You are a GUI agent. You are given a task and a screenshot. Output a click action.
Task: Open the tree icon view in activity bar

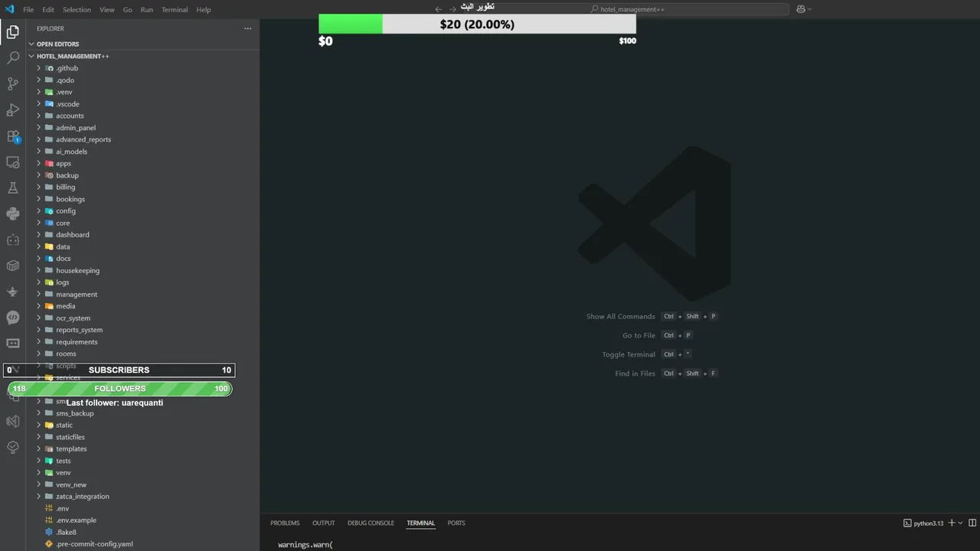tap(13, 447)
